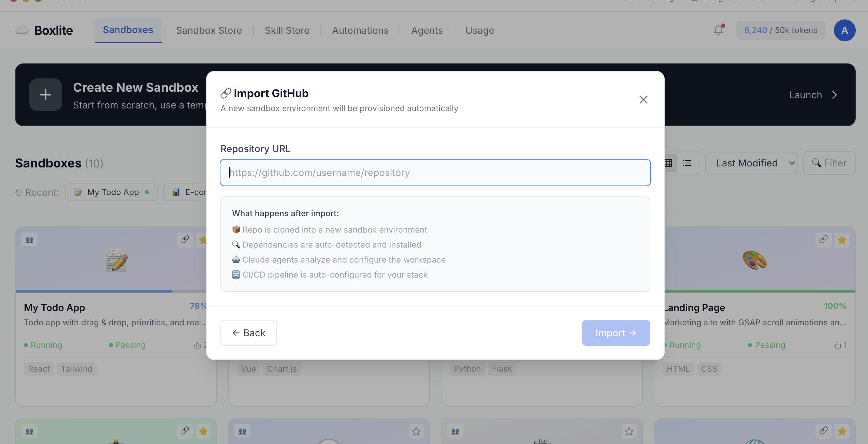Screen dimensions: 868x444
Task: Click the Launch chevron arrow
Action: coord(835,95)
